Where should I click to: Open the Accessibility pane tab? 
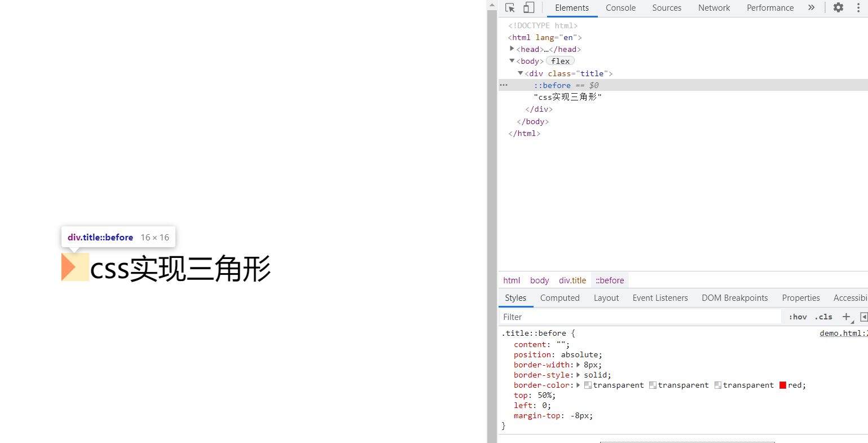click(x=851, y=298)
